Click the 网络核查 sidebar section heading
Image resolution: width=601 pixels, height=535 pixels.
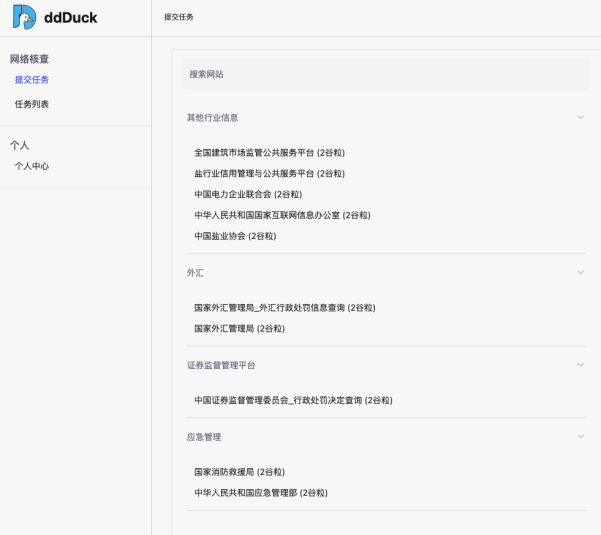(30, 59)
